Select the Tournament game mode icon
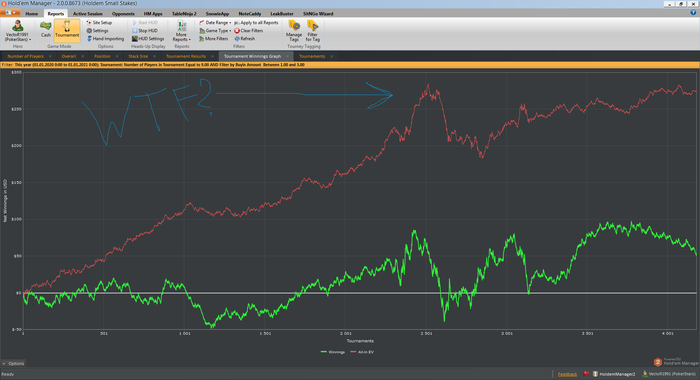 [x=67, y=29]
